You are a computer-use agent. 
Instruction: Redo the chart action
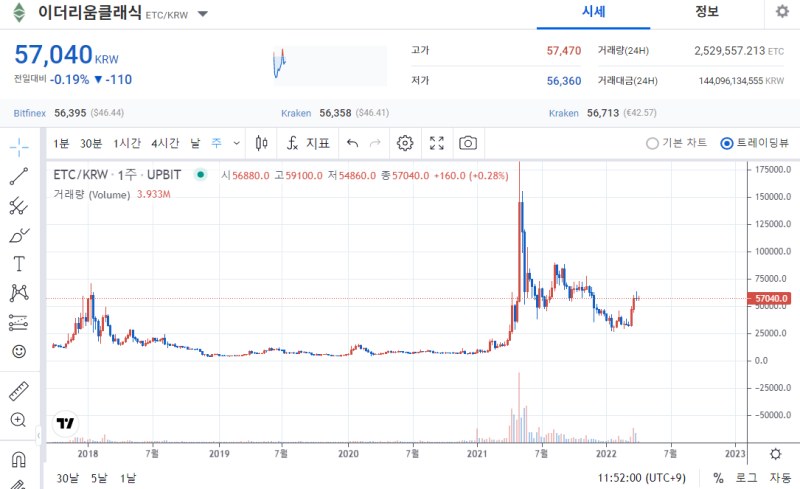(x=375, y=143)
